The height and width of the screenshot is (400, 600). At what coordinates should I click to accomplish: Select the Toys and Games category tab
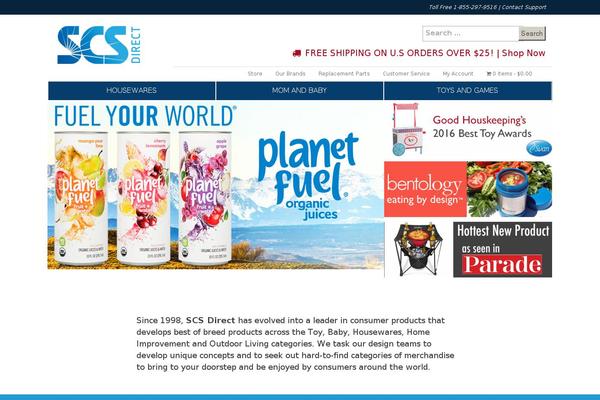click(467, 90)
